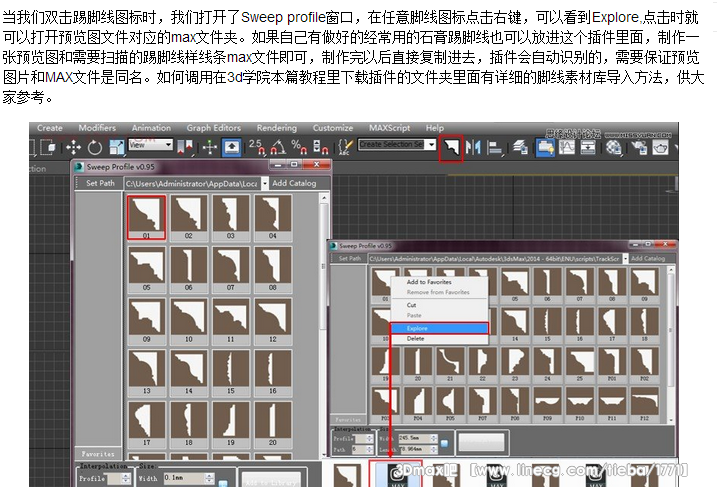Toggle the keyboard shortcut override icon

coord(232,147)
